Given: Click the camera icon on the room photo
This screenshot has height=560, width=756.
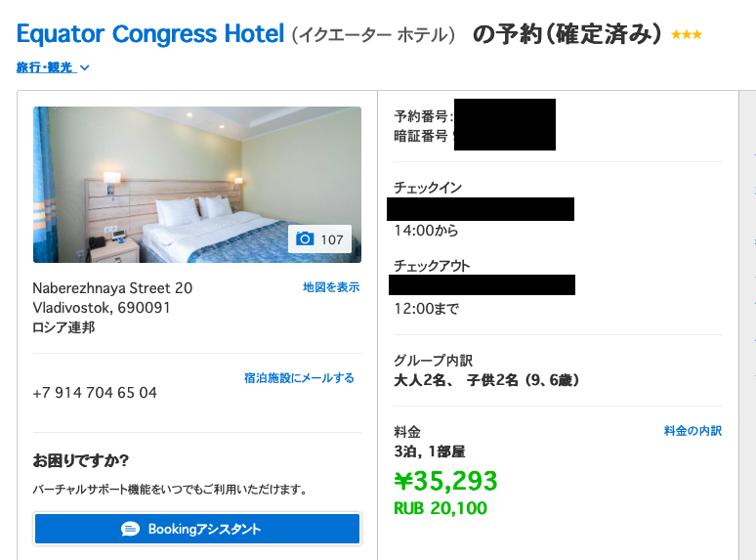Looking at the screenshot, I should (305, 239).
